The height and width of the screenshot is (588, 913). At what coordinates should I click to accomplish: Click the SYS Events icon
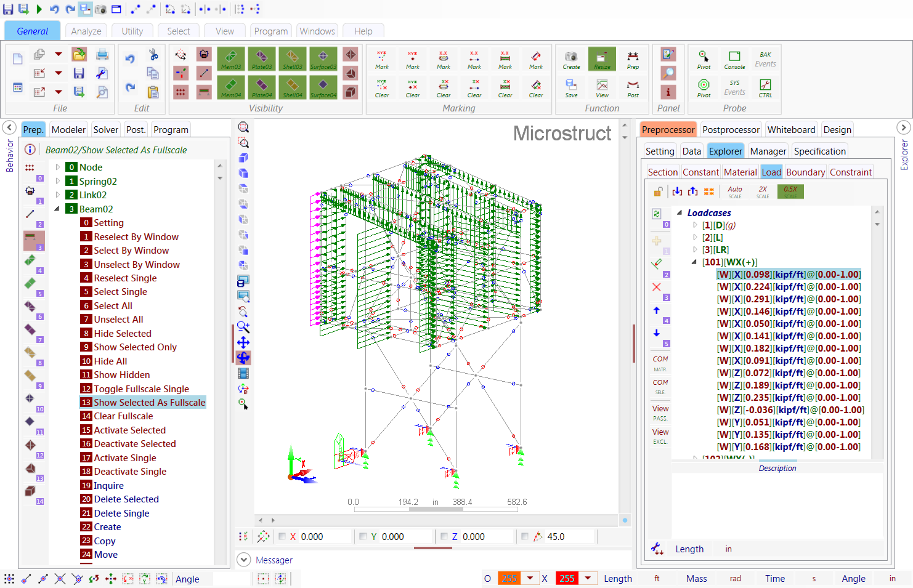734,87
